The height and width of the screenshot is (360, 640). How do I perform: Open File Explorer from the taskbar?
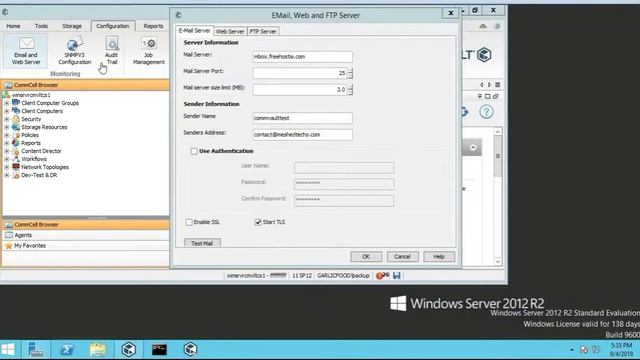tap(98, 349)
